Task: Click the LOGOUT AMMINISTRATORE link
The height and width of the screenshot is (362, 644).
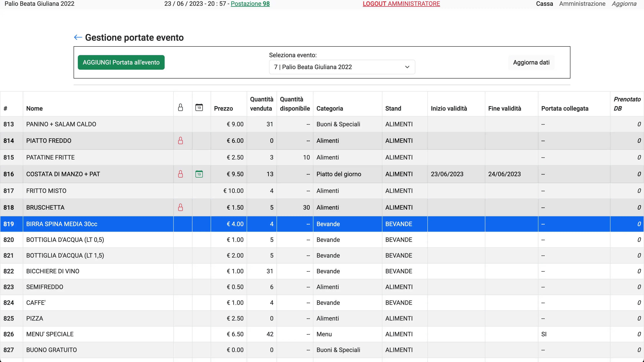Action: (401, 4)
